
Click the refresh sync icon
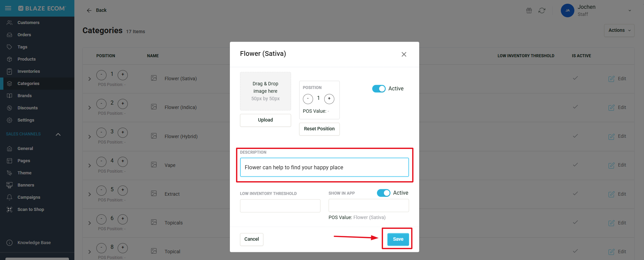(x=542, y=10)
